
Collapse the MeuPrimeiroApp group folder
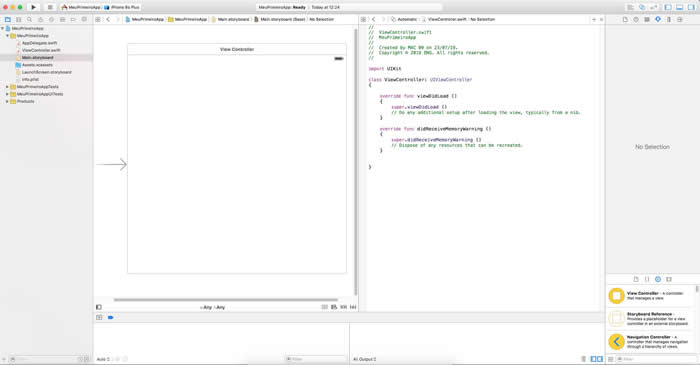8,36
